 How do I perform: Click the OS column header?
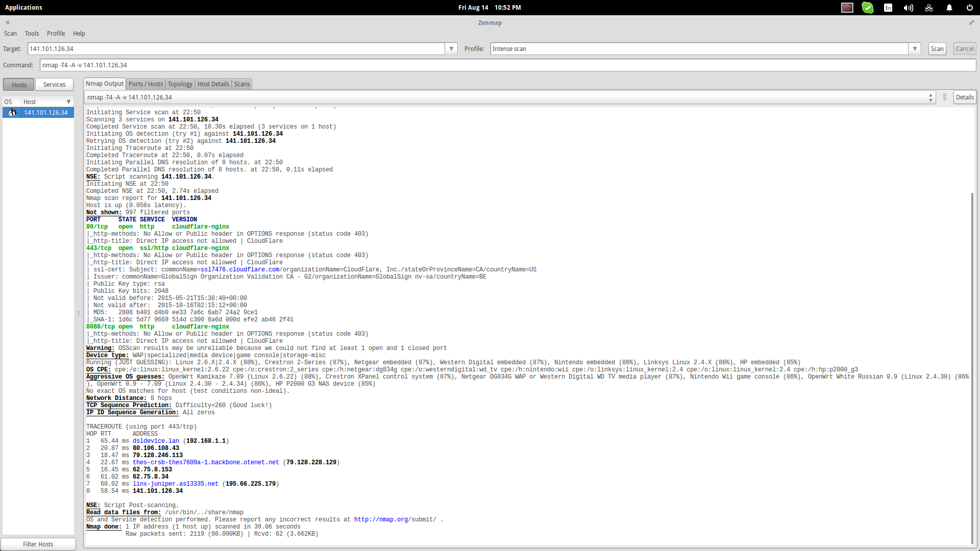tap(12, 102)
